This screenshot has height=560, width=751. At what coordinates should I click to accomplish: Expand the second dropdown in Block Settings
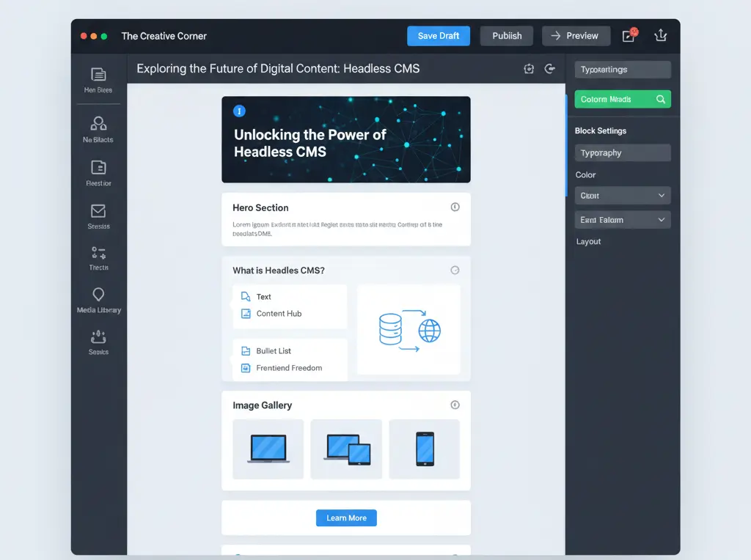[x=622, y=219]
